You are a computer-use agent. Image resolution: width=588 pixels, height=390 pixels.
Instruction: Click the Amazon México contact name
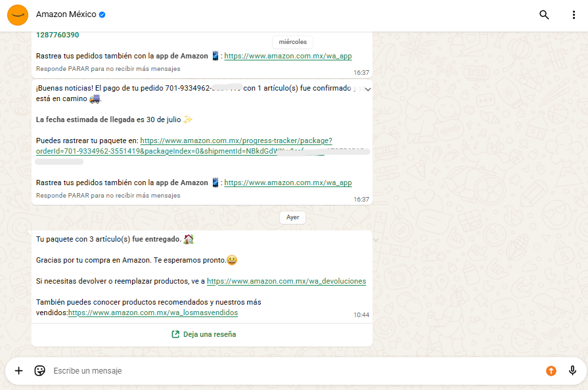tap(66, 14)
